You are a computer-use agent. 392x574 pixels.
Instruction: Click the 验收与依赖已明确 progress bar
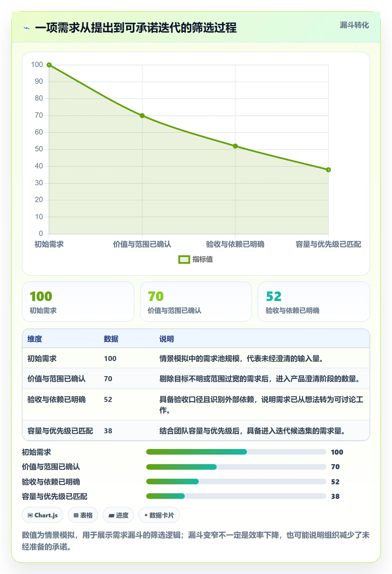click(x=236, y=482)
